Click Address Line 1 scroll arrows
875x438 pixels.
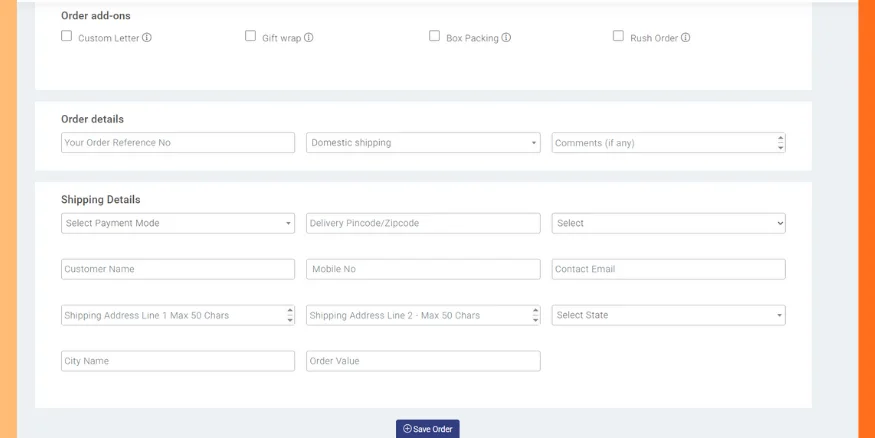click(x=290, y=315)
